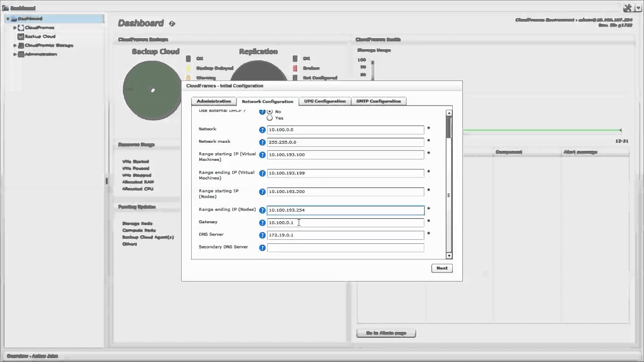Select No for Use external DHCP
The width and height of the screenshot is (644, 362).
(x=270, y=112)
